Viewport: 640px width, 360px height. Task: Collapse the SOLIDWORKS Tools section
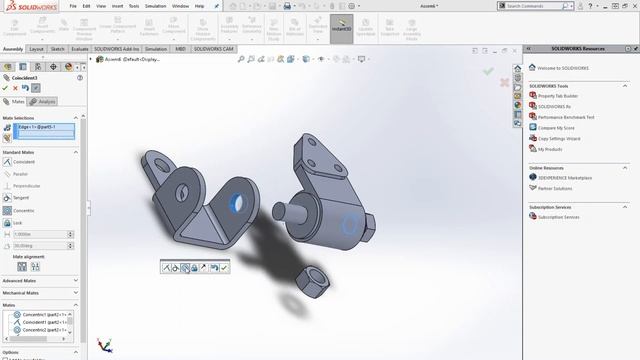[x=624, y=86]
